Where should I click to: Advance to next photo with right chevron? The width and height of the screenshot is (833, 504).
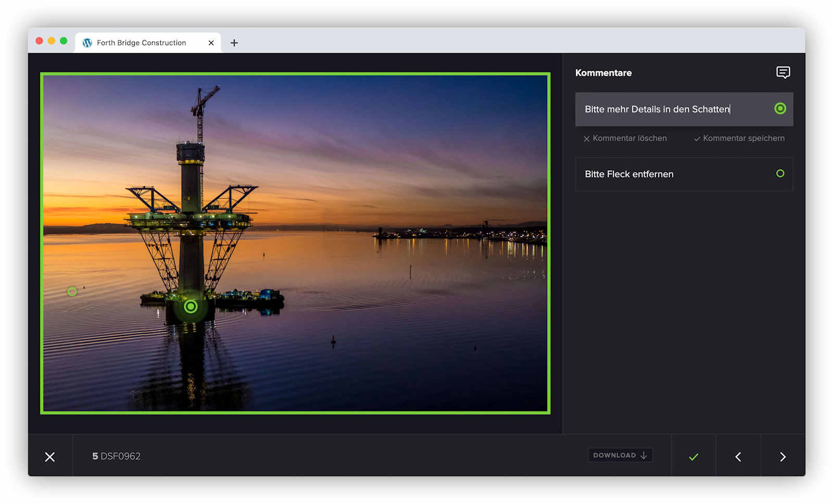coord(782,457)
